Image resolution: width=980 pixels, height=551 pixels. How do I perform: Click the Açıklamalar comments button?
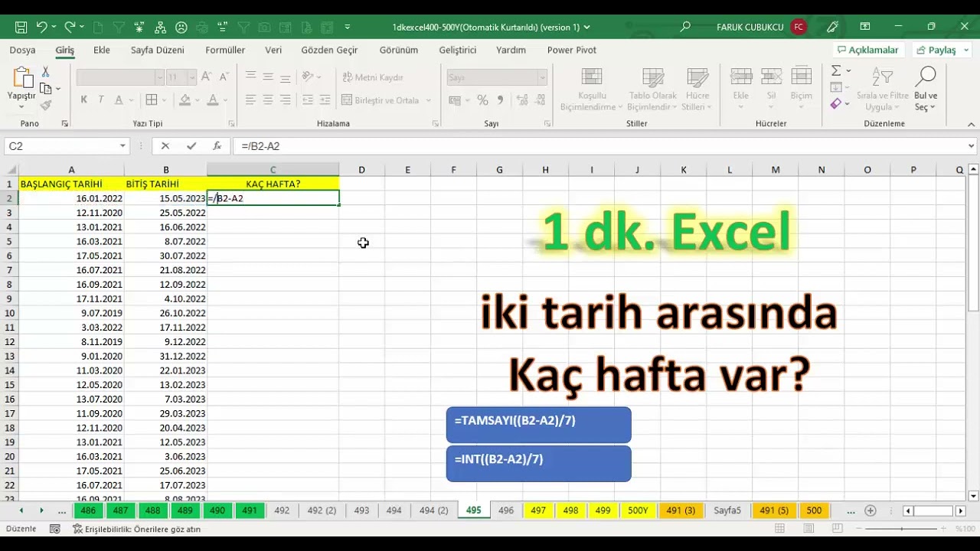868,50
